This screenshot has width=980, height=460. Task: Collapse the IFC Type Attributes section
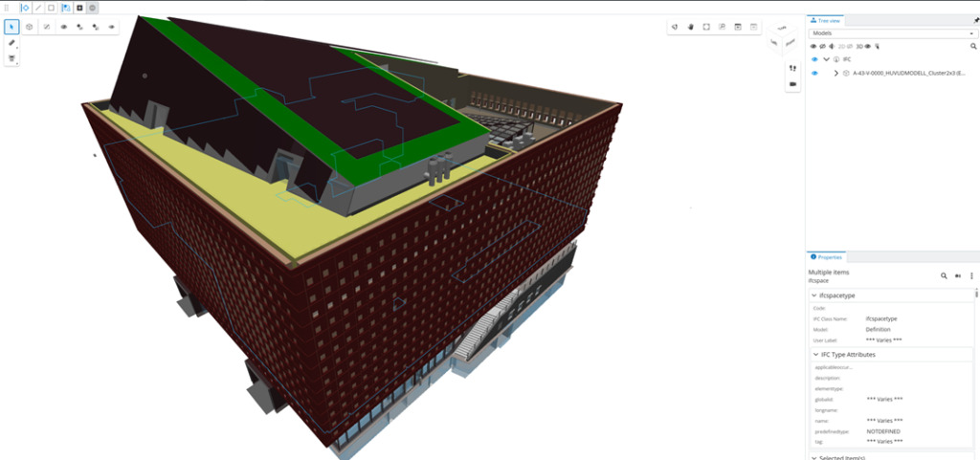(x=815, y=355)
